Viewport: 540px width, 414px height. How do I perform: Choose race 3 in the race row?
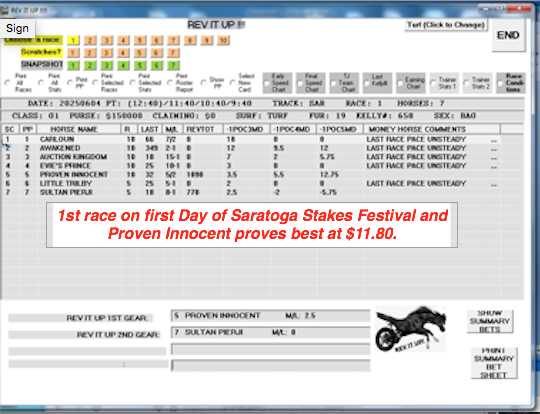coord(106,40)
